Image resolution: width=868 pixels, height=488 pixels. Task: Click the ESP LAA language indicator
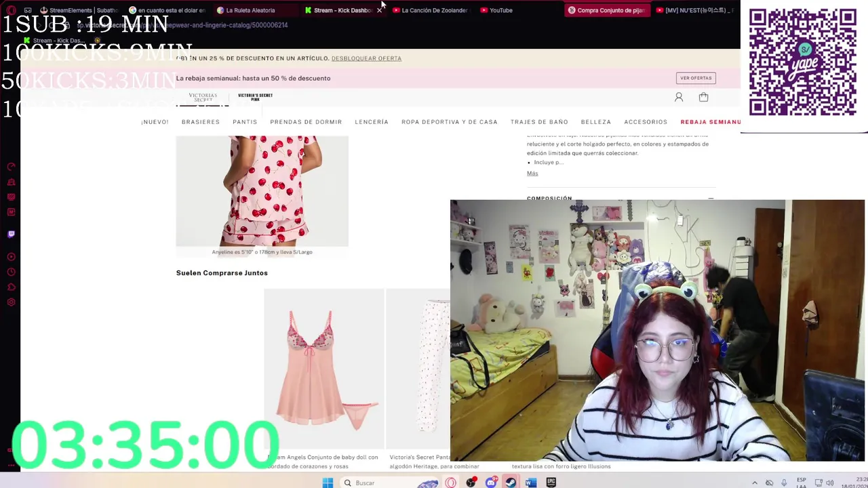(802, 483)
